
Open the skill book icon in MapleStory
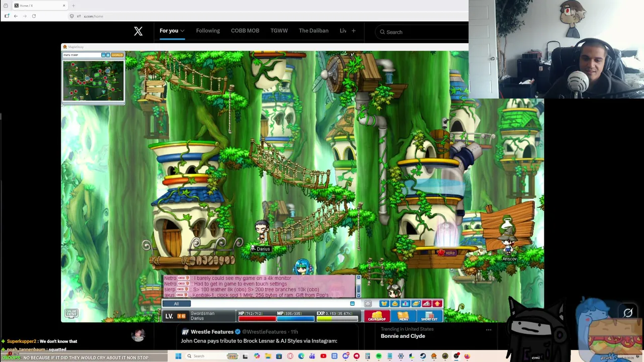tap(416, 304)
